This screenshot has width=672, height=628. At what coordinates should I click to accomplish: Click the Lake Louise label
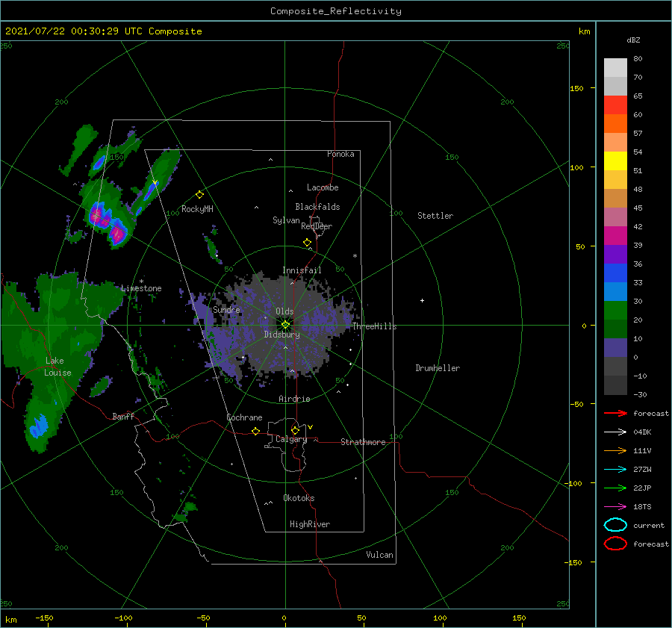[x=57, y=367]
